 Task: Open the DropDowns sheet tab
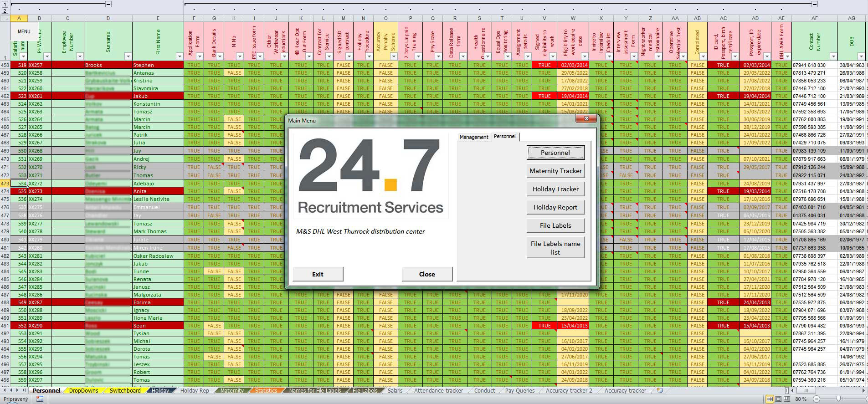point(84,390)
